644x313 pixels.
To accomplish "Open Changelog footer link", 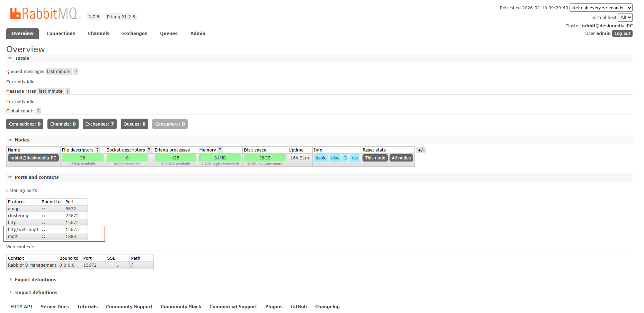I will tap(328, 307).
